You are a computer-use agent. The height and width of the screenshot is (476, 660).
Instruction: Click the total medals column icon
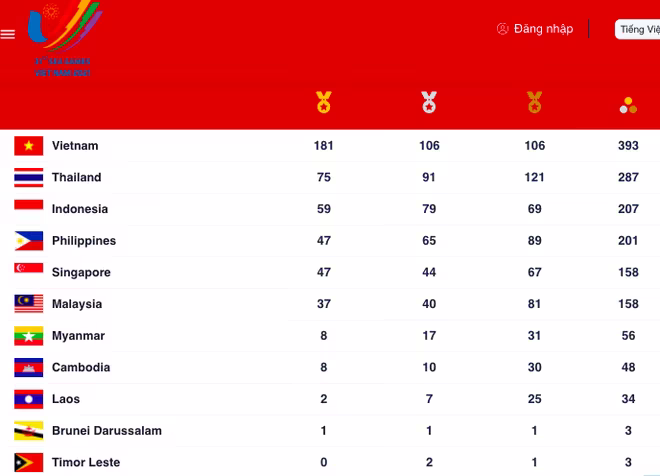(x=628, y=104)
